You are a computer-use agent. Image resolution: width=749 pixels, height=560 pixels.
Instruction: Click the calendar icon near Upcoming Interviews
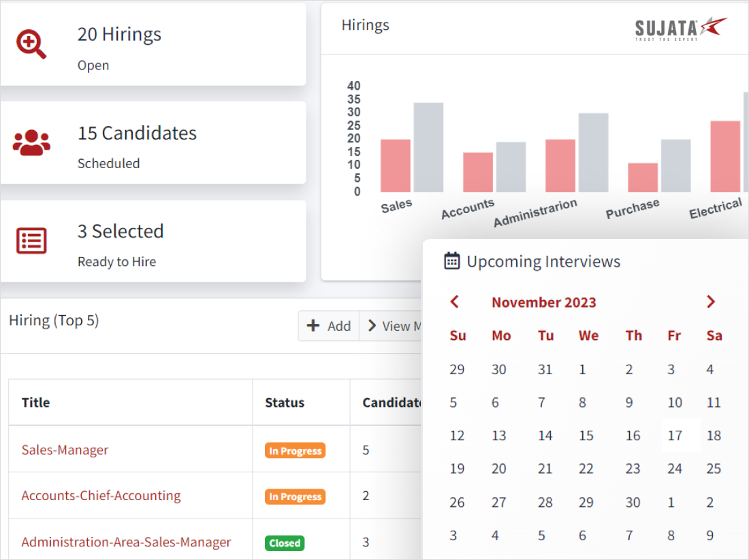pos(451,261)
